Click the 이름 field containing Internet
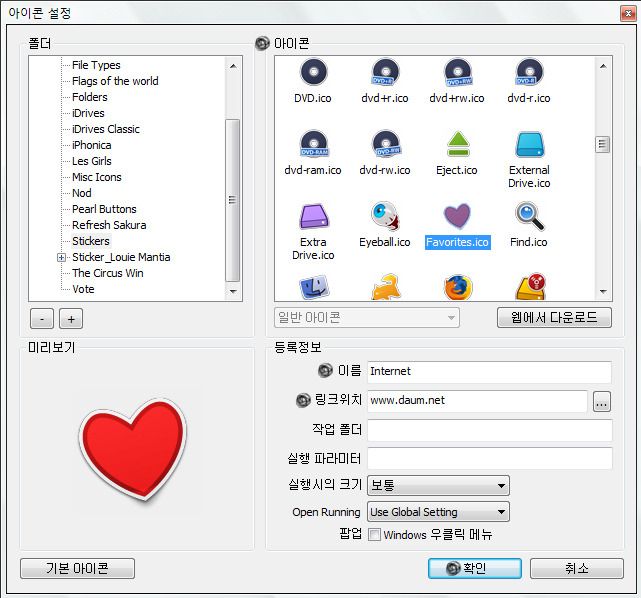 [x=489, y=371]
